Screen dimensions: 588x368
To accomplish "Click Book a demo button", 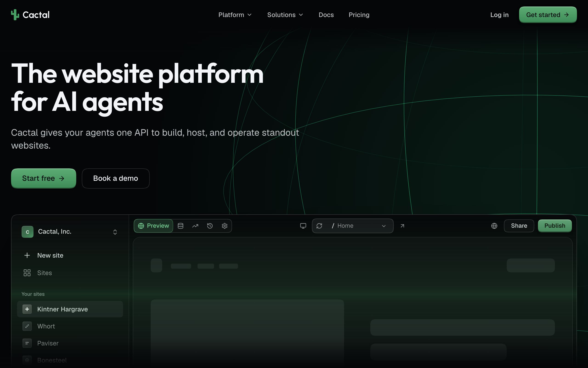I will point(116,178).
